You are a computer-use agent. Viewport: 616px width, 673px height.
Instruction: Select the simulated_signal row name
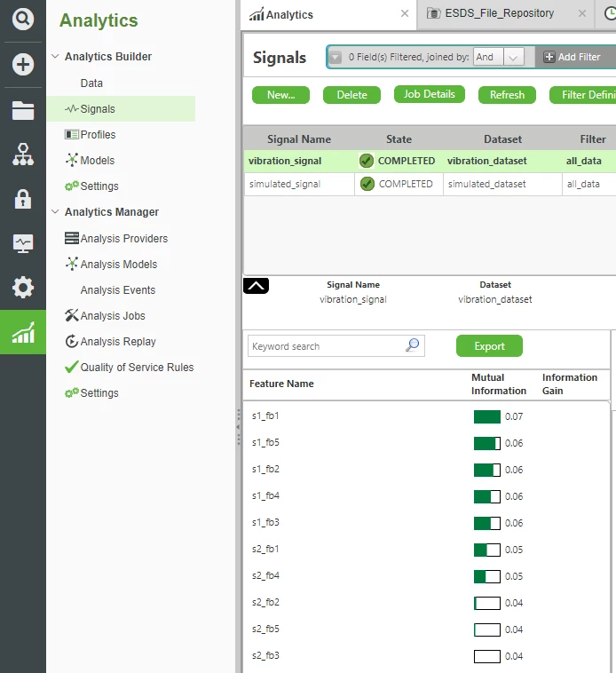[x=285, y=184]
